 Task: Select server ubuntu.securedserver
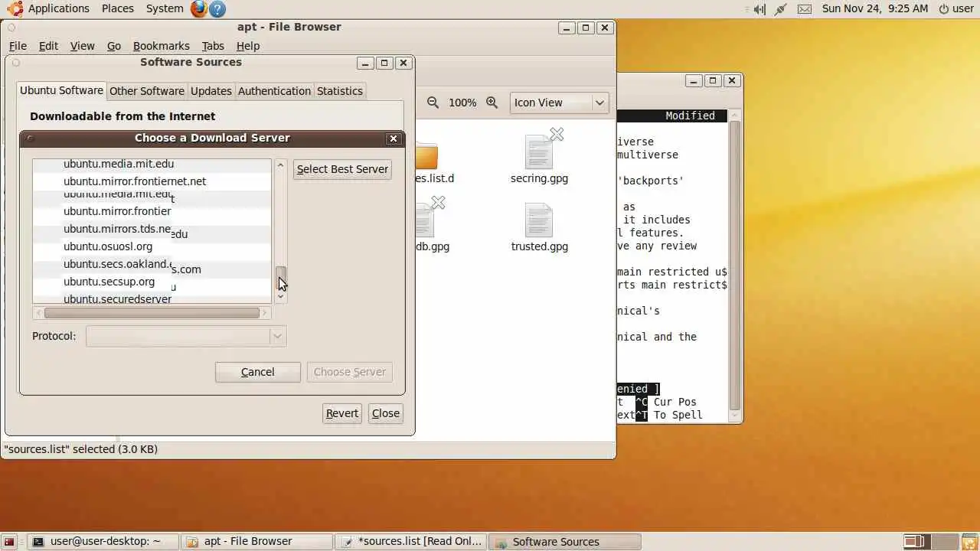point(117,298)
